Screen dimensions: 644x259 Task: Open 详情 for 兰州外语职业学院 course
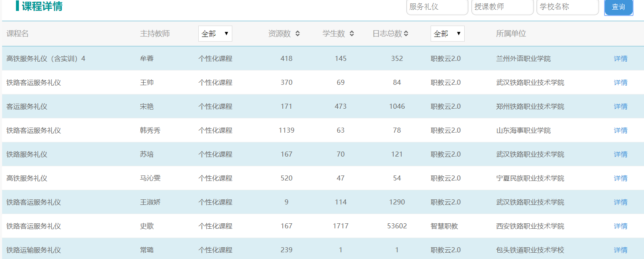coord(620,59)
